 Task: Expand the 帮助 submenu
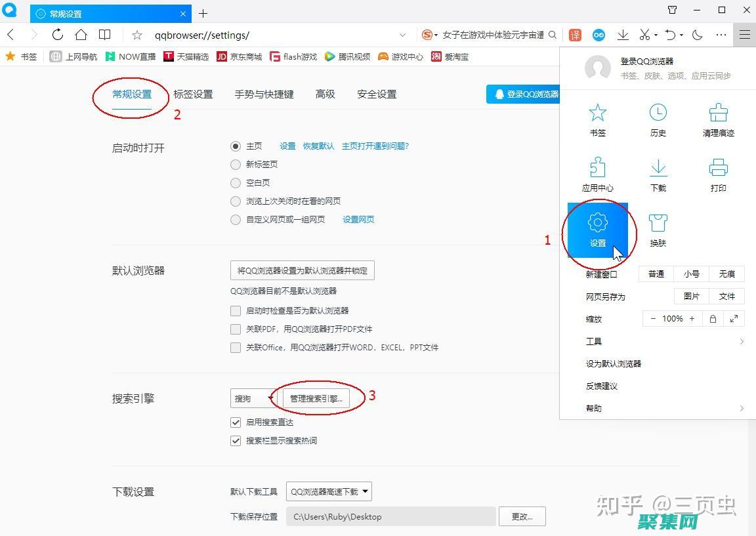click(x=742, y=408)
